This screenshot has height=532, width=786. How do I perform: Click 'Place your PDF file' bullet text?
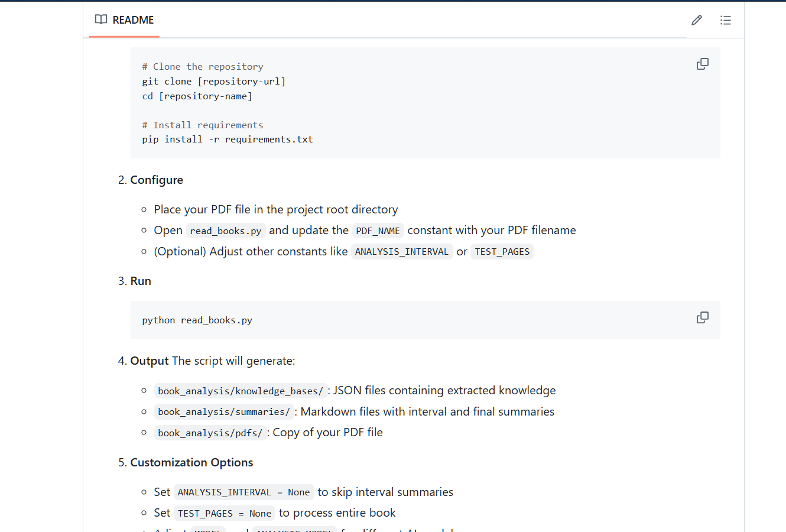pyautogui.click(x=276, y=209)
